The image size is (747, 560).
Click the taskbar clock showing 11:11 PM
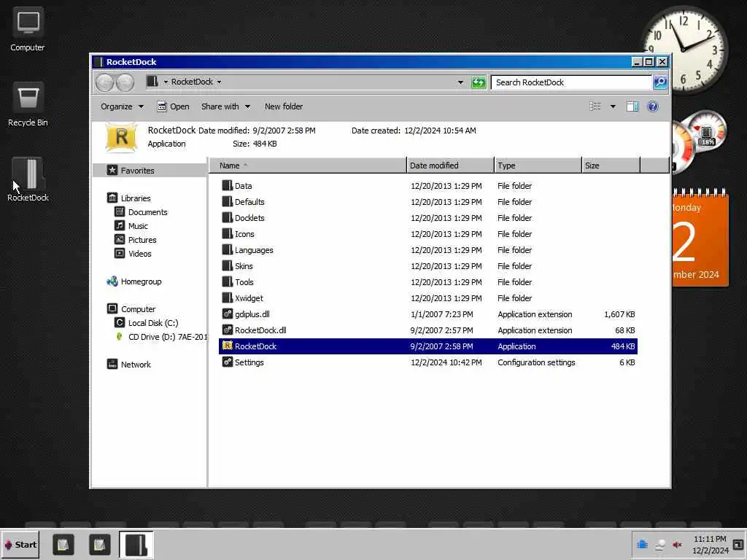point(710,545)
